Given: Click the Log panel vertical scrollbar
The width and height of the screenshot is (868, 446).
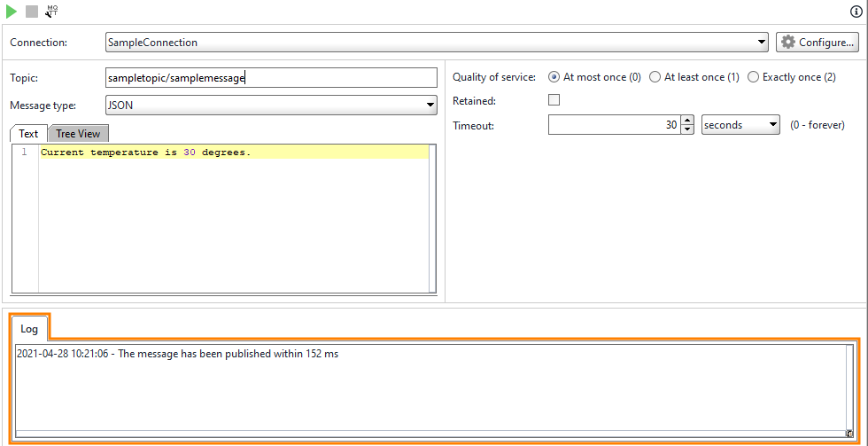Looking at the screenshot, I should 849,387.
